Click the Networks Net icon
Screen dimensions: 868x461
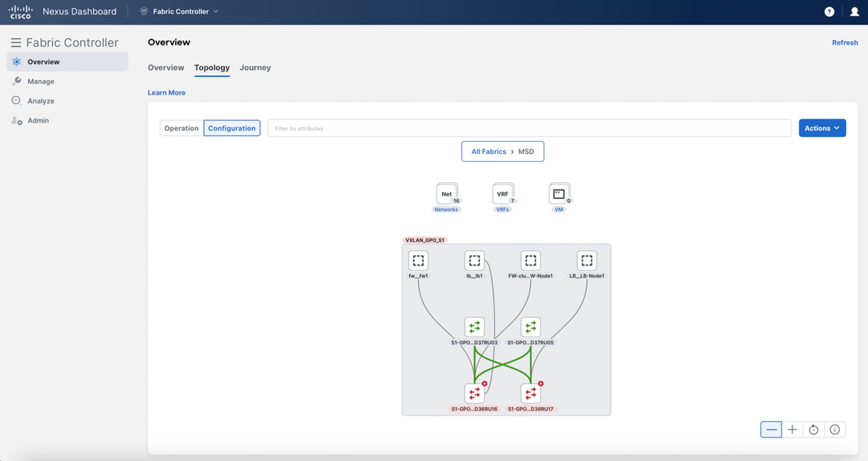pos(447,194)
